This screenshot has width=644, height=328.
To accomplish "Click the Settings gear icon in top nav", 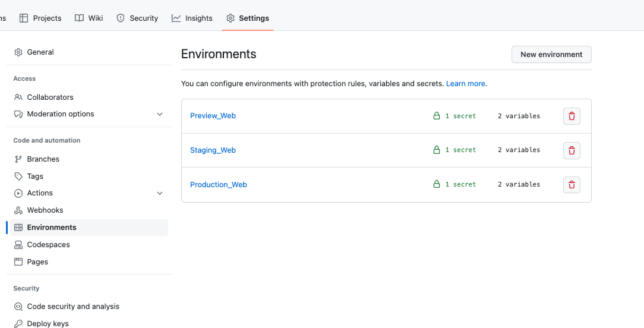I will (x=231, y=18).
